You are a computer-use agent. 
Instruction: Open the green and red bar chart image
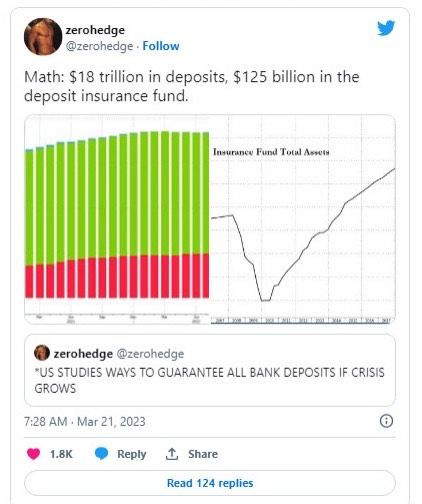click(117, 219)
